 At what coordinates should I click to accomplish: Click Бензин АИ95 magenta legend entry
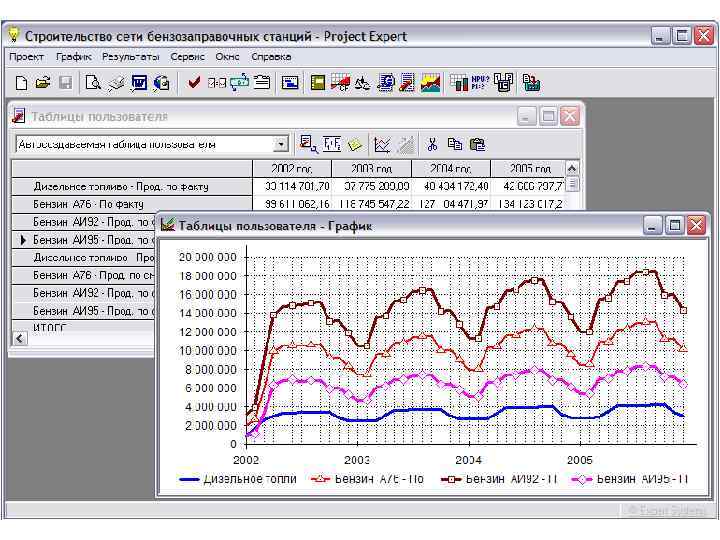(630, 479)
